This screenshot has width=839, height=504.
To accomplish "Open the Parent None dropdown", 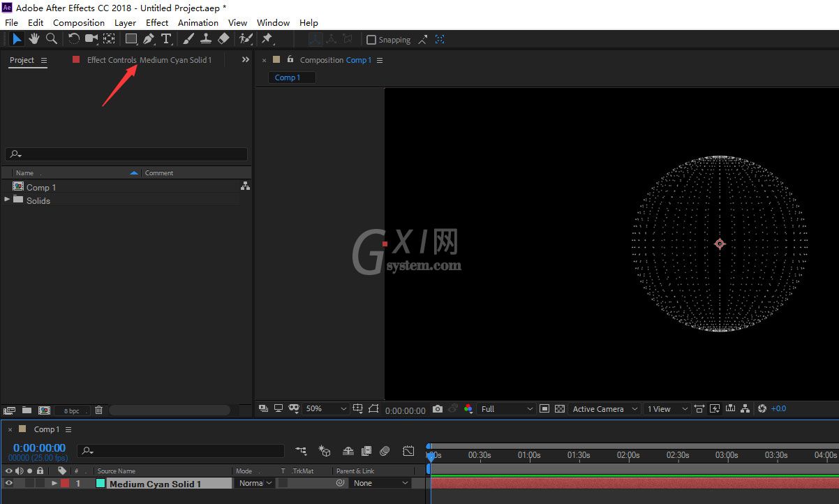I will click(x=380, y=483).
